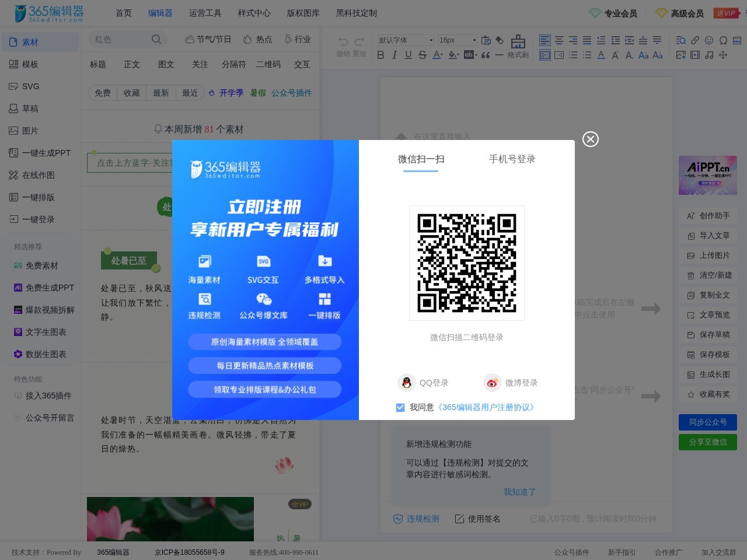Select the 标题 material category tab
Screen dimensions: 747x560
98,64
